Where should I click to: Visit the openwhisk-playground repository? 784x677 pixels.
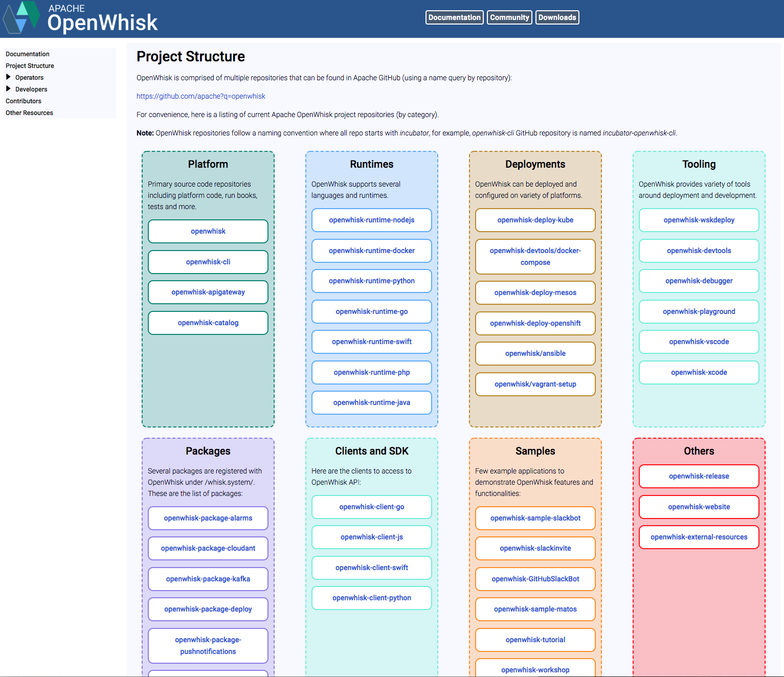pos(699,311)
